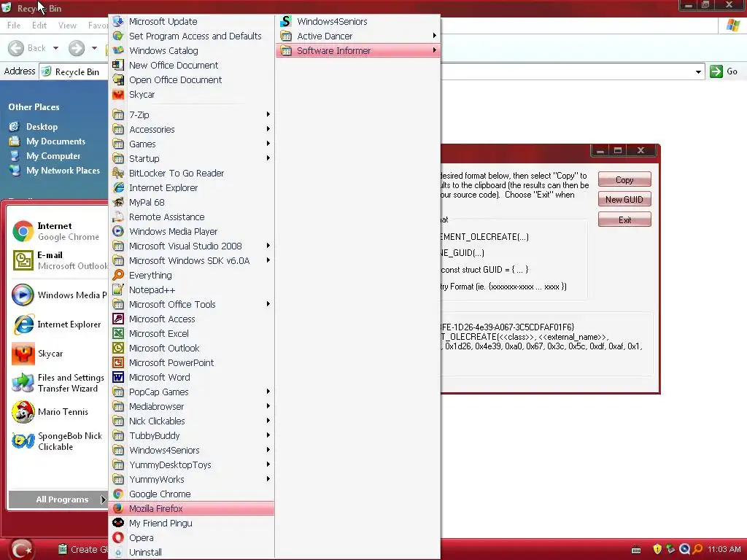Click the Recycle Bin address field

[371, 72]
